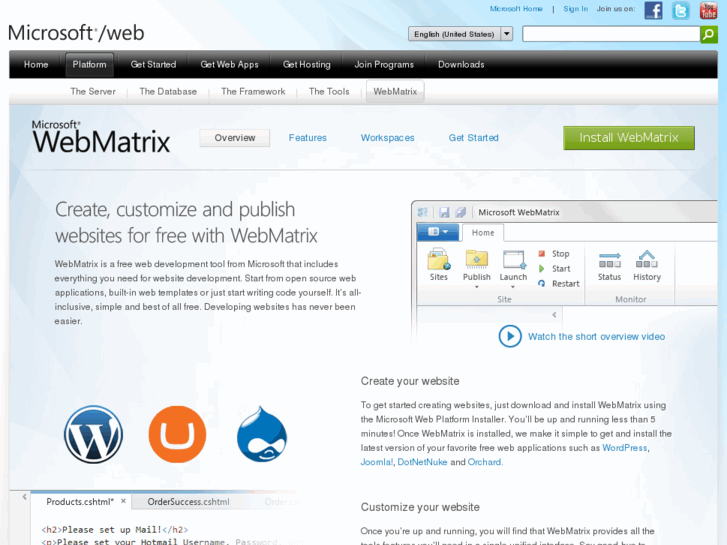
Task: Close the Products.cshtml tab
Action: pyautogui.click(x=123, y=501)
